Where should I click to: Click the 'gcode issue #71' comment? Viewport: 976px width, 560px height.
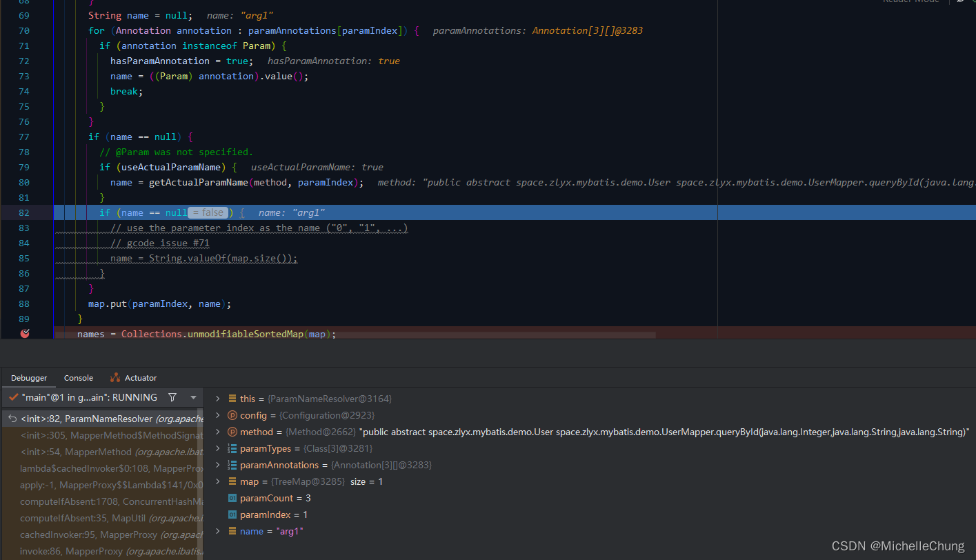pyautogui.click(x=160, y=243)
